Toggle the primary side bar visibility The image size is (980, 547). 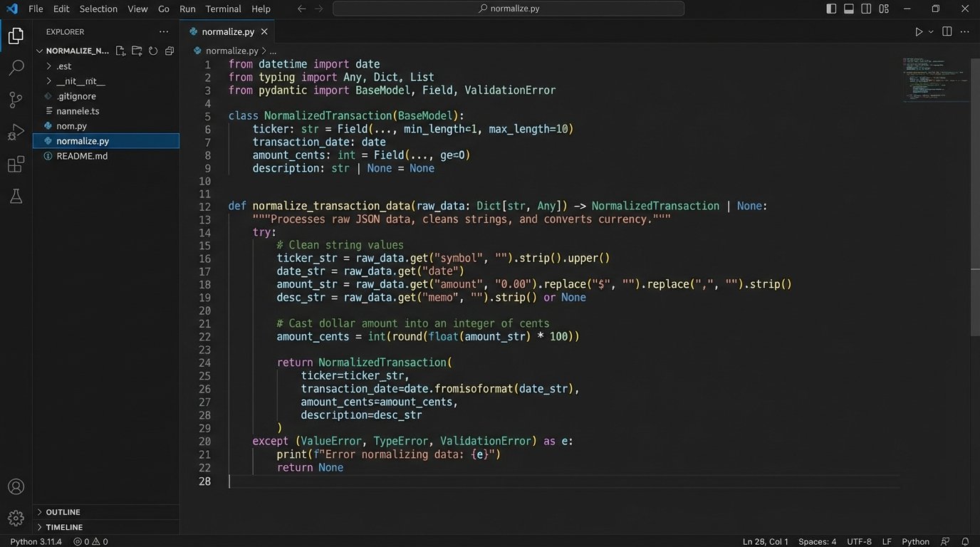coord(831,9)
